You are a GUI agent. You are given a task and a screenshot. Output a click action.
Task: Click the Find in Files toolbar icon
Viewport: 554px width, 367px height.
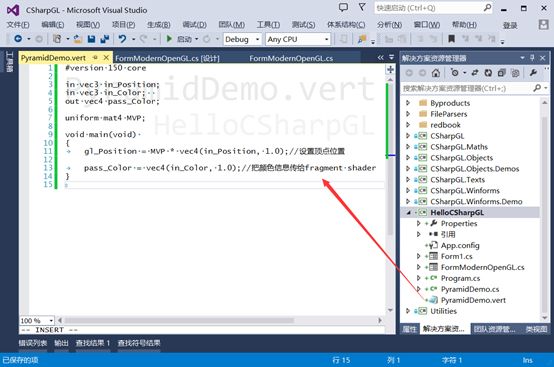tap(362, 39)
